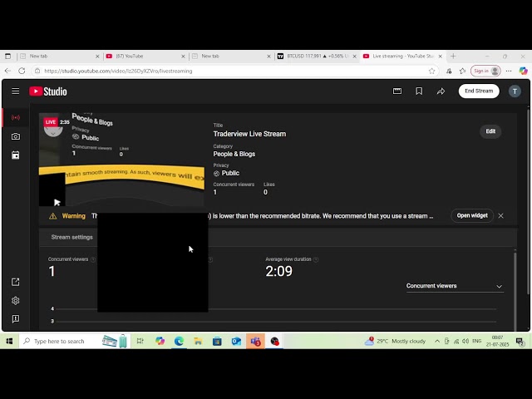Select the Webcam camera icon in sidebar
Image resolution: width=532 pixels, height=399 pixels.
click(16, 136)
